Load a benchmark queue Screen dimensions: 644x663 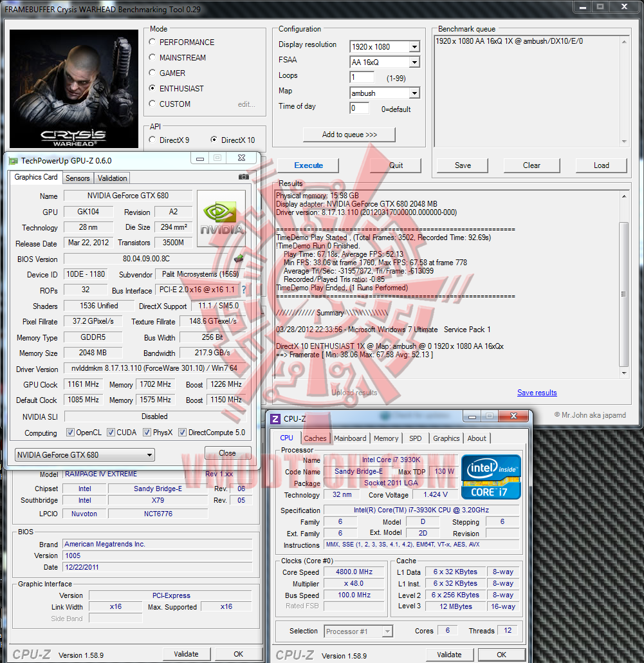pos(601,165)
